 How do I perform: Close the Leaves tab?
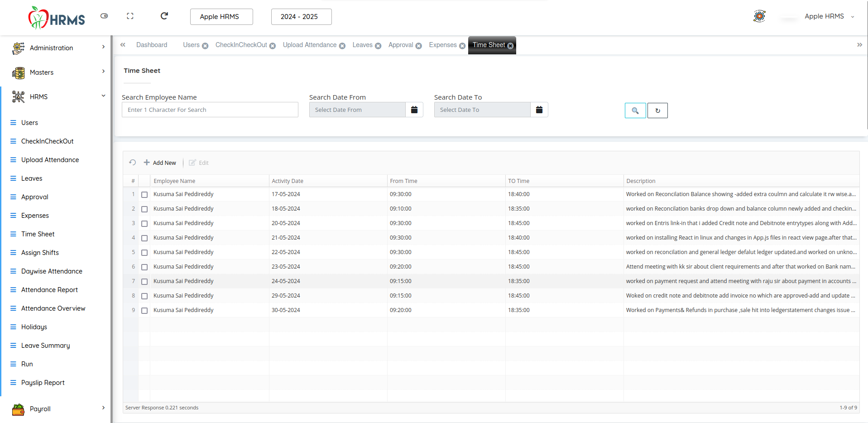click(x=378, y=46)
